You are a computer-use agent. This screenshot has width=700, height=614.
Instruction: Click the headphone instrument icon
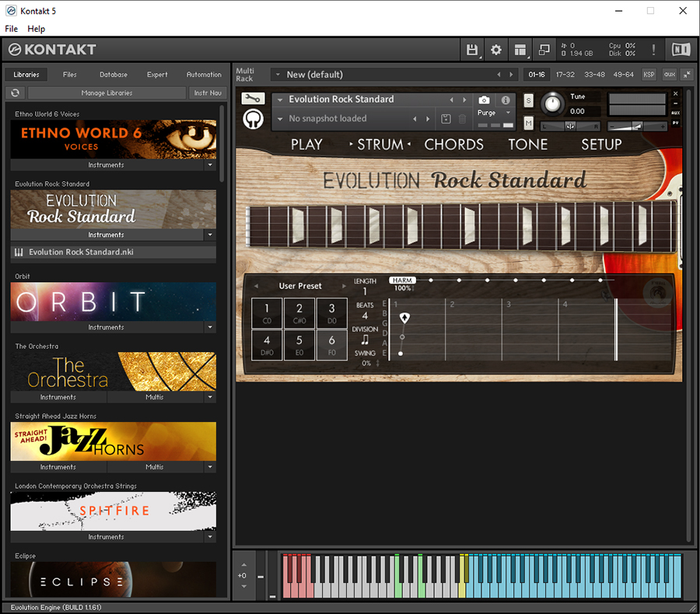(x=253, y=119)
